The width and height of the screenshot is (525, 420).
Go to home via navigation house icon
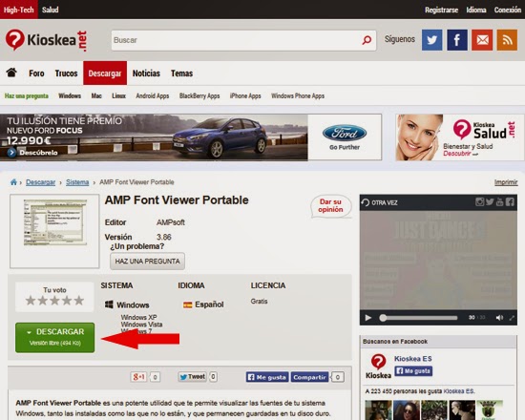pyautogui.click(x=11, y=73)
